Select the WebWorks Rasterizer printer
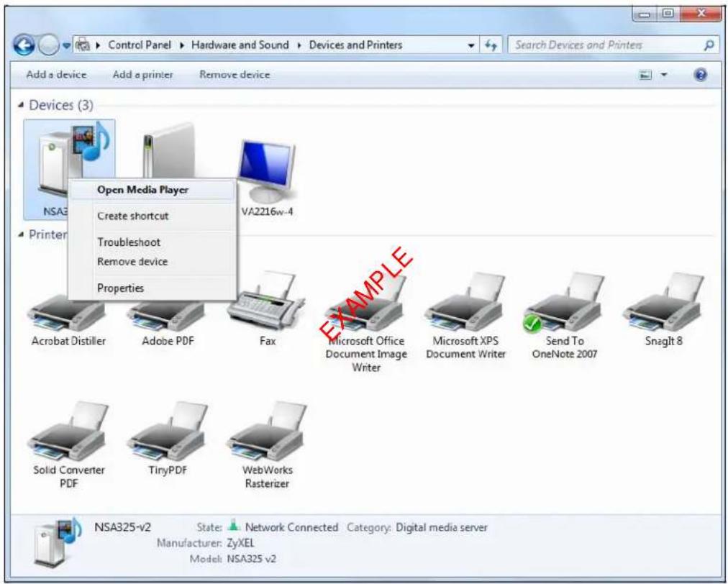The width and height of the screenshot is (728, 584). (x=267, y=446)
